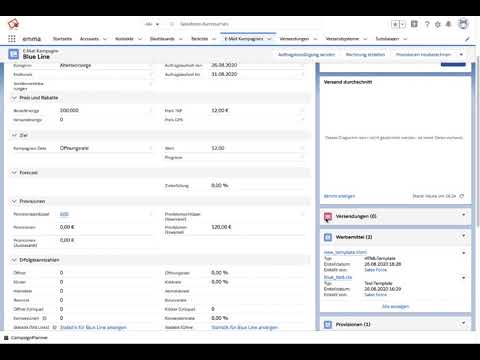This screenshot has width=480, height=360.
Task: Open the Provisionsschlüssel 0,00 link
Action: [x=64, y=214]
